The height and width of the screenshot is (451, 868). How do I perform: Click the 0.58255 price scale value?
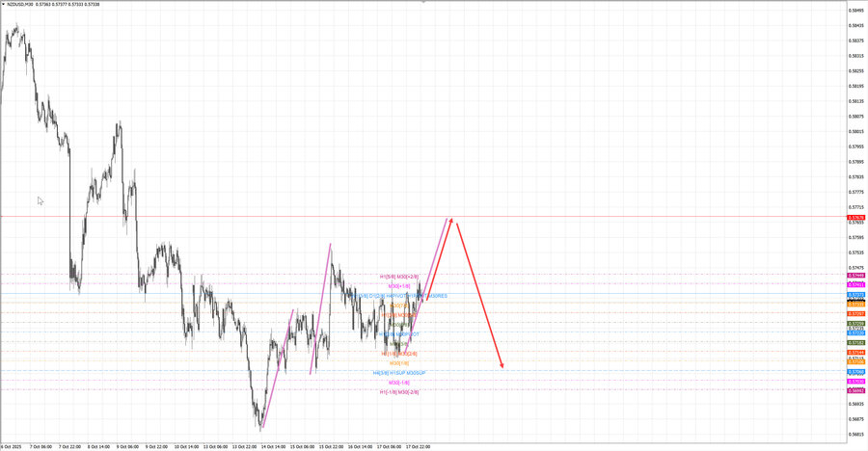(x=856, y=71)
